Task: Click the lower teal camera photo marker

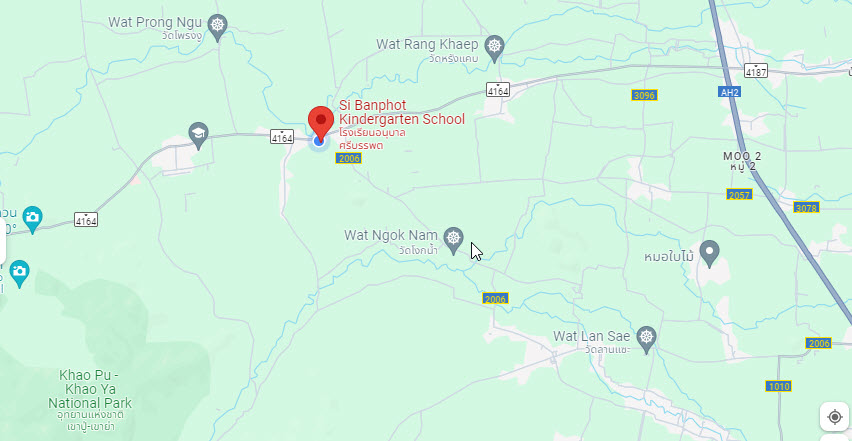Action: pyautogui.click(x=19, y=273)
